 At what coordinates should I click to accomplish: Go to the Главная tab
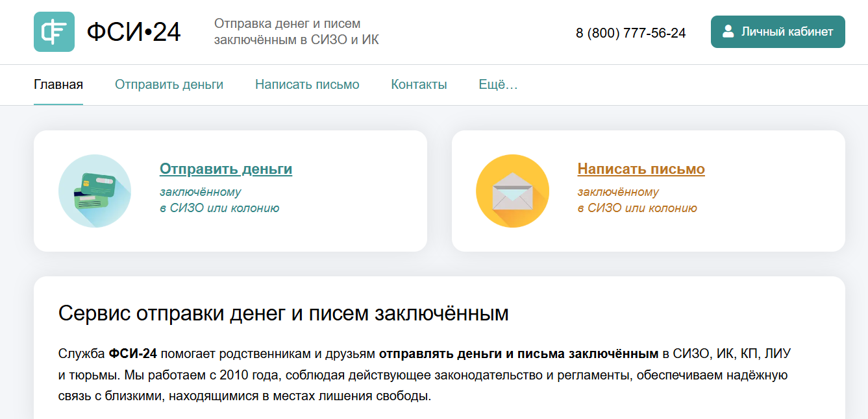pyautogui.click(x=58, y=84)
